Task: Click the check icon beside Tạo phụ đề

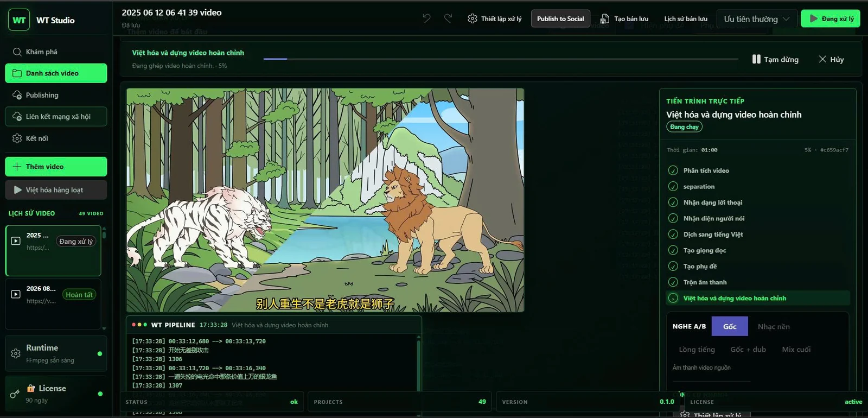Action: pyautogui.click(x=673, y=267)
